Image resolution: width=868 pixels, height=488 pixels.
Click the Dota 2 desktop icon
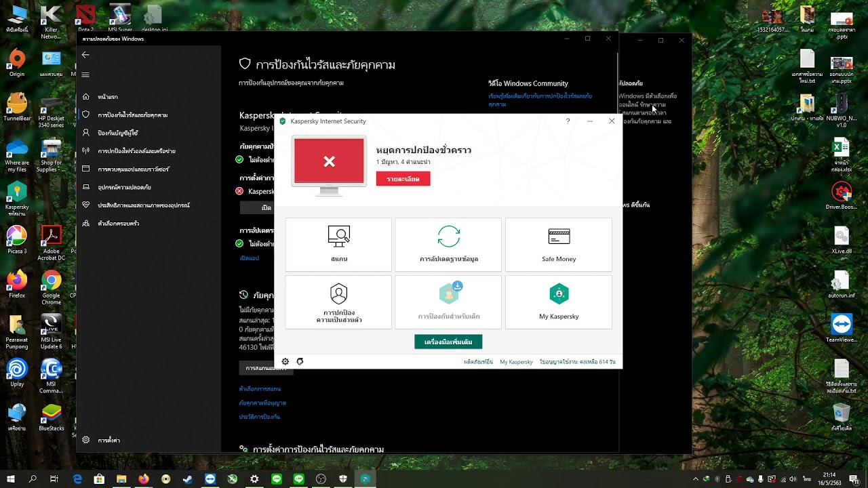(86, 18)
